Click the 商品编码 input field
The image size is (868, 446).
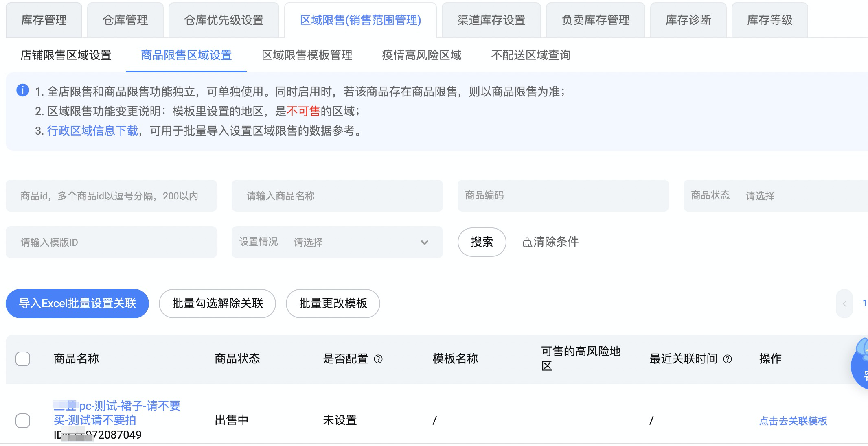click(x=563, y=196)
